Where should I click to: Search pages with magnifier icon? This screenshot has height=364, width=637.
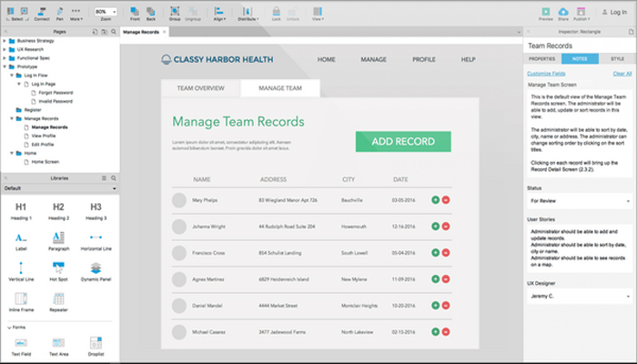point(114,32)
